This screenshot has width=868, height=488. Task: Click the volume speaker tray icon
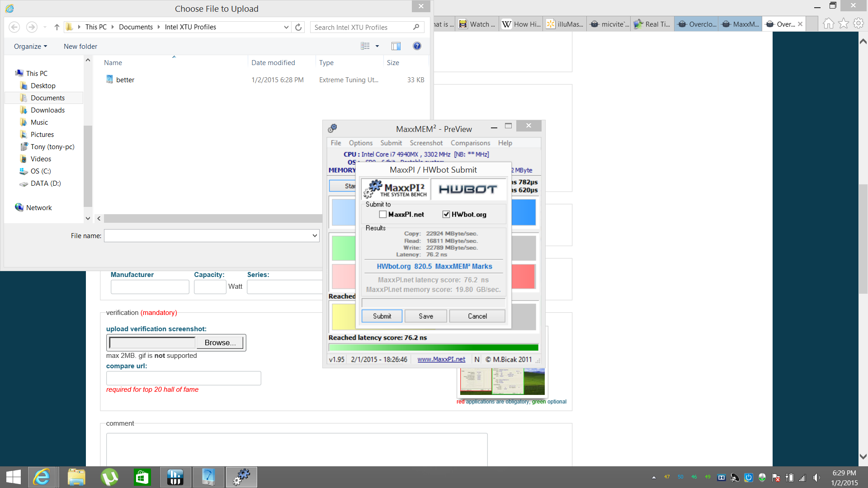coord(816,478)
